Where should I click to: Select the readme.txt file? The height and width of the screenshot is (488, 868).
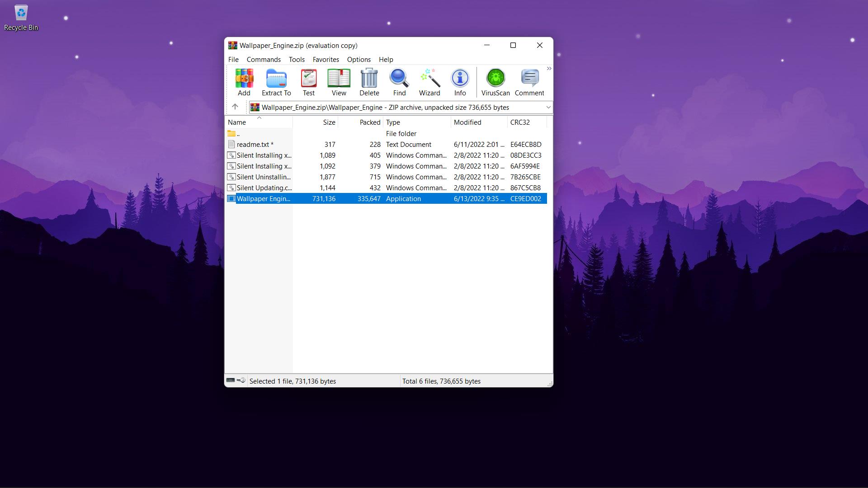pos(253,145)
